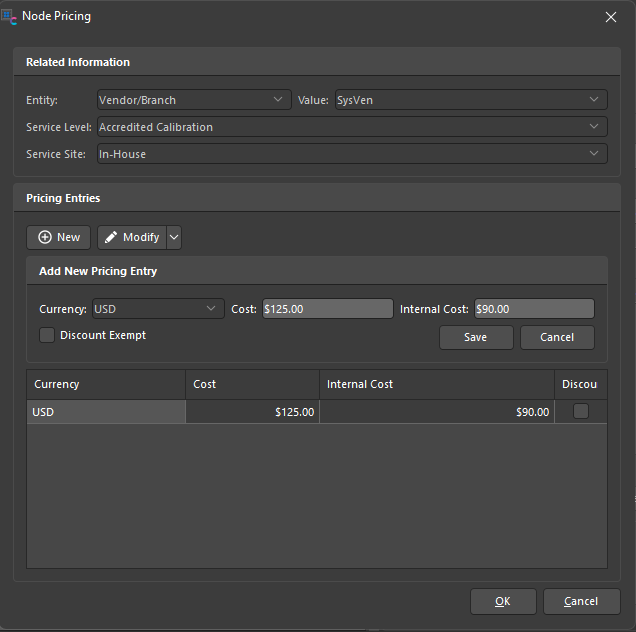Click the Internal Cost column header
636x632 pixels.
click(x=436, y=384)
